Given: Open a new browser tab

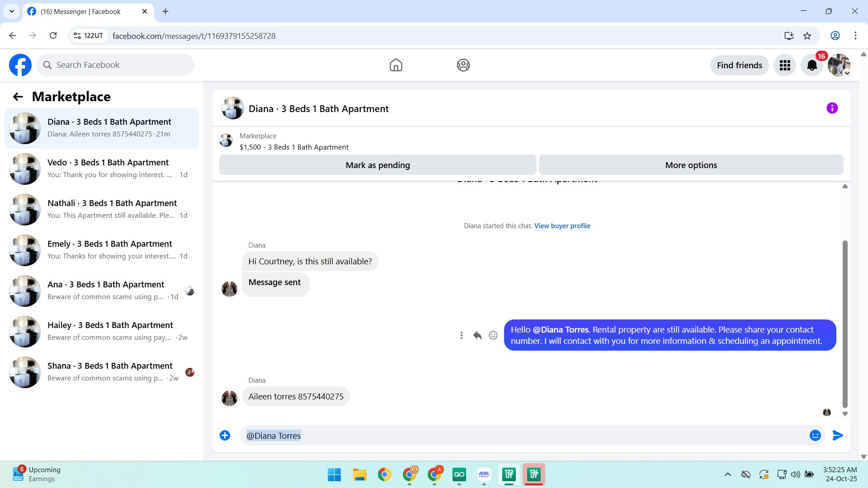Looking at the screenshot, I should [x=165, y=12].
